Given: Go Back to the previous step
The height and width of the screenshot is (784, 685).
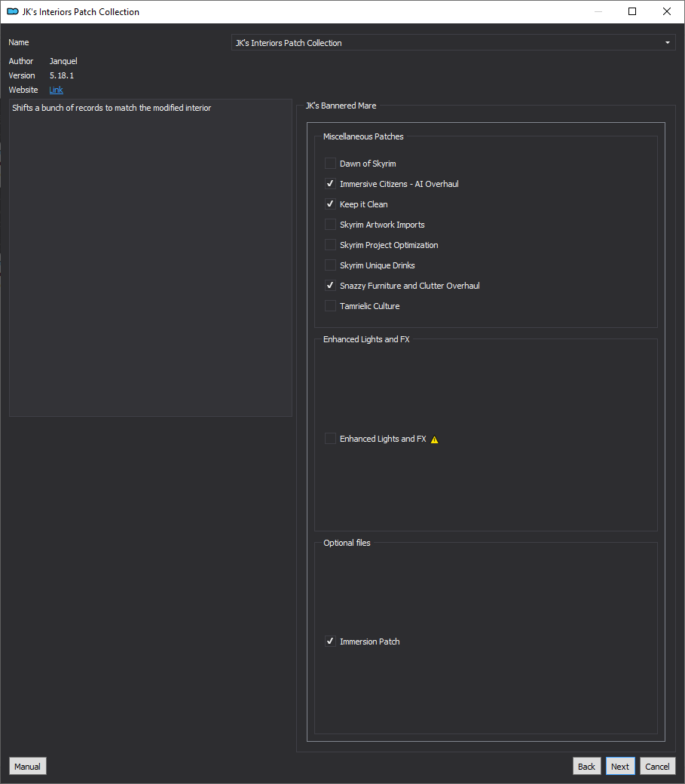Looking at the screenshot, I should pos(586,766).
